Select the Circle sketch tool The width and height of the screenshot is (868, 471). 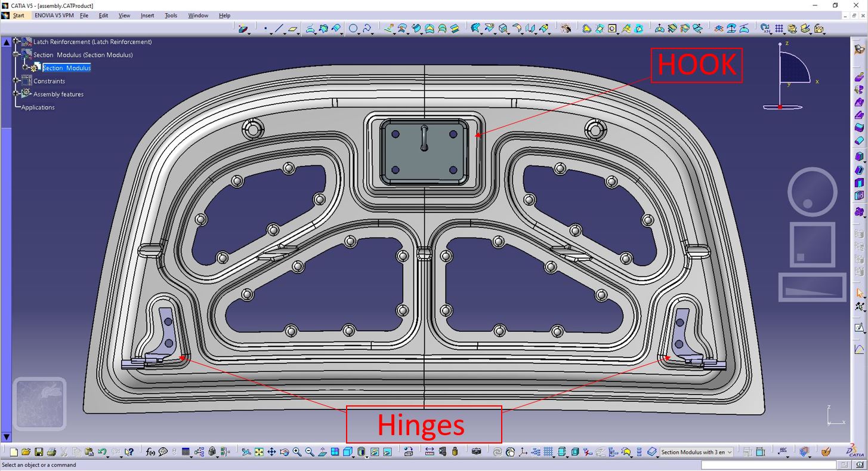click(353, 28)
